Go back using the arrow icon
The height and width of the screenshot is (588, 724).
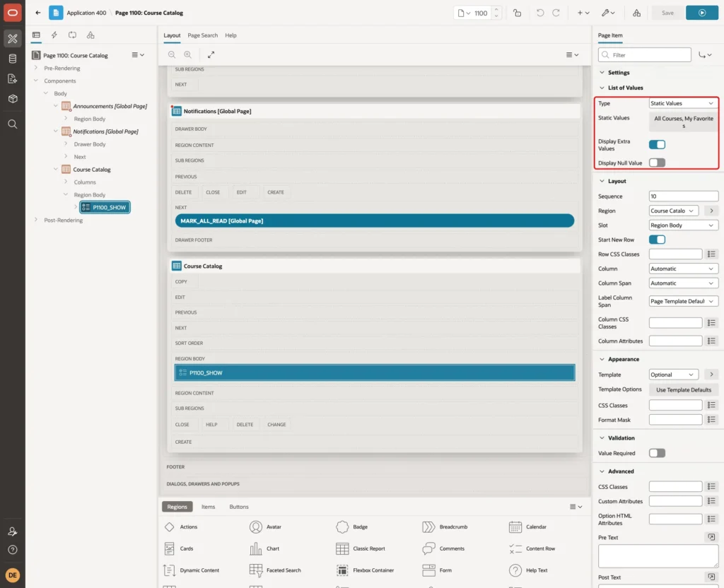point(38,13)
